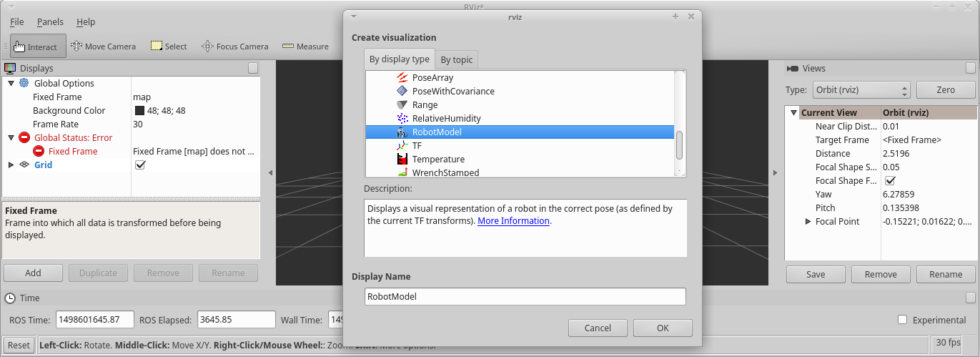The image size is (980, 357).
Task: Click the TF axes icon
Action: (x=402, y=145)
